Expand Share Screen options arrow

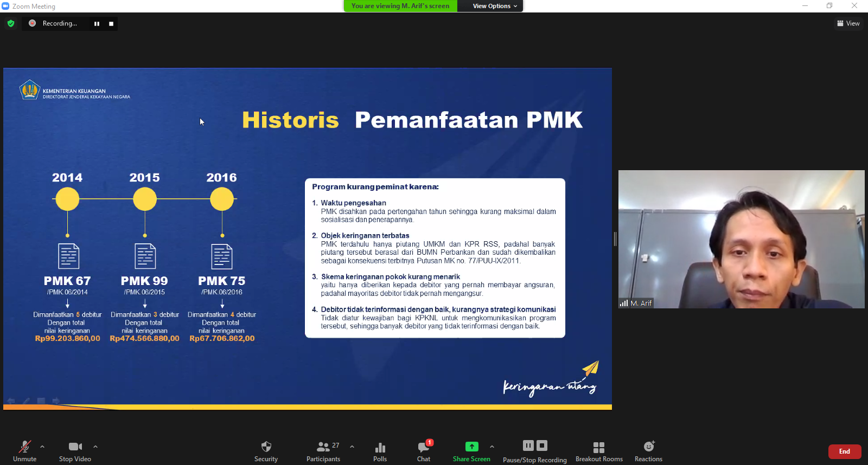tap(492, 447)
